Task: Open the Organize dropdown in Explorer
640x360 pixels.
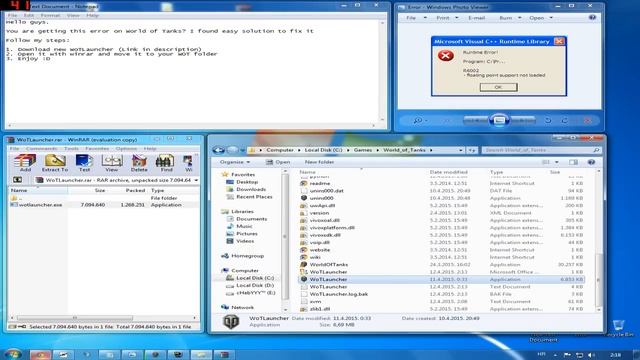Action: point(235,162)
